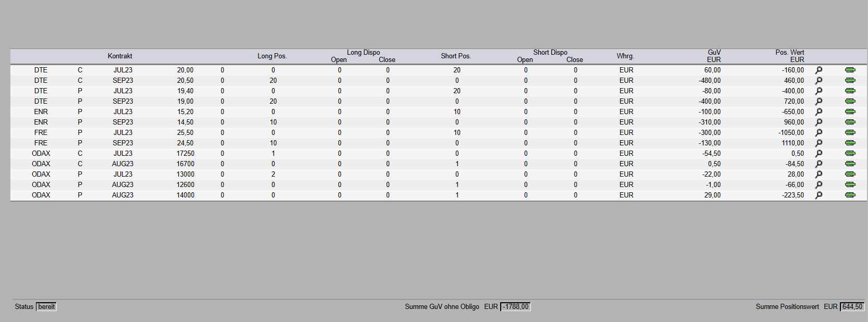Click the Status field showing bereit

point(46,307)
